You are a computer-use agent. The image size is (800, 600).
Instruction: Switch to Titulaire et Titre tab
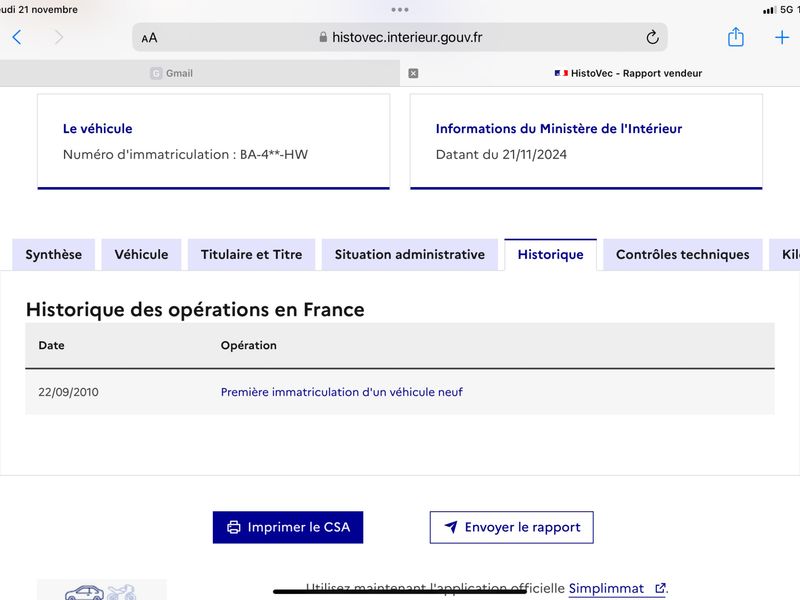point(252,255)
